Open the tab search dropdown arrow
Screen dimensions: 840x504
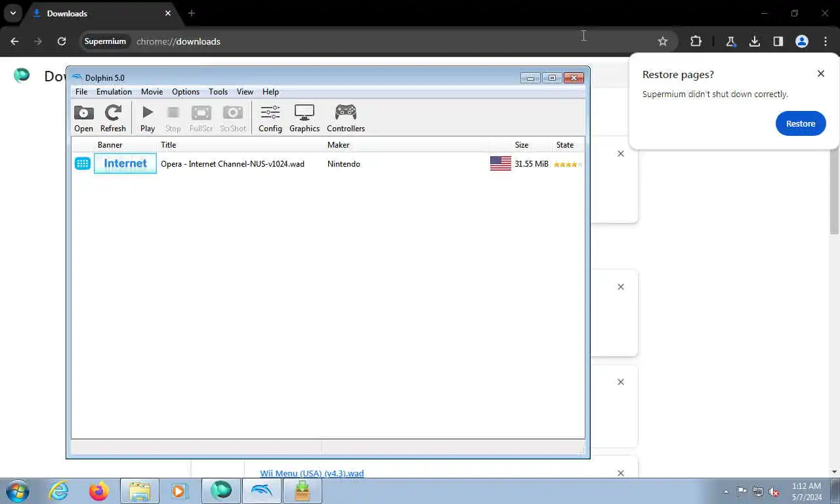pyautogui.click(x=12, y=13)
